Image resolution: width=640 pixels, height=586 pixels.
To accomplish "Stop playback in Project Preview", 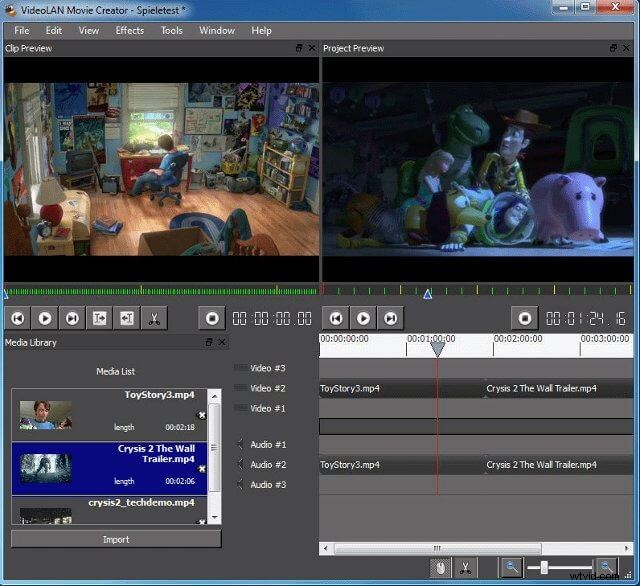I will [x=525, y=318].
